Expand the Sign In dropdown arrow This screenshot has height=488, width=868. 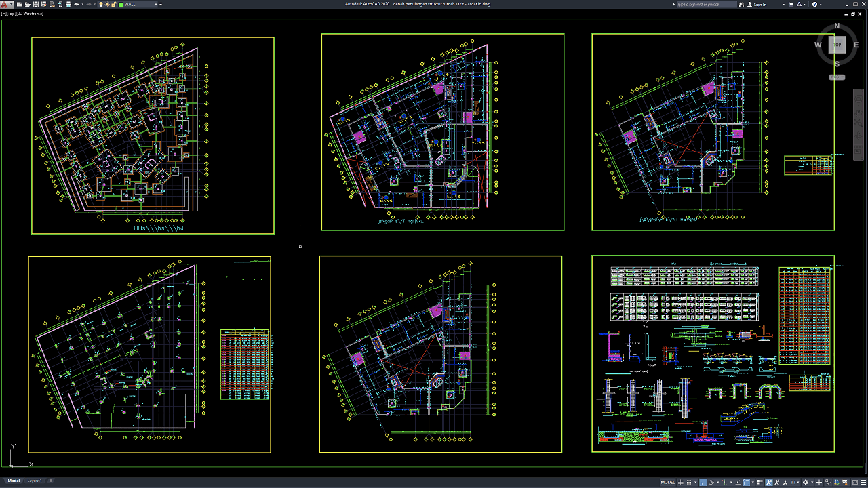[784, 4]
